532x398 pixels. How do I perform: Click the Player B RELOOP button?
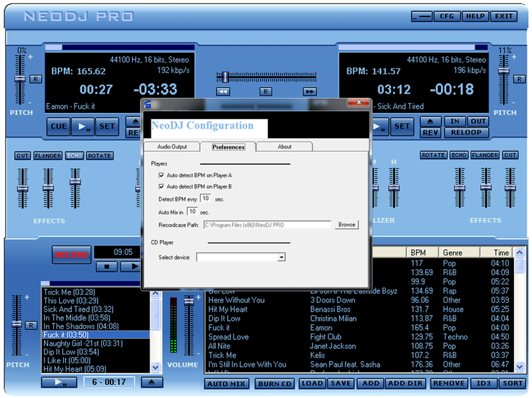coord(466,132)
